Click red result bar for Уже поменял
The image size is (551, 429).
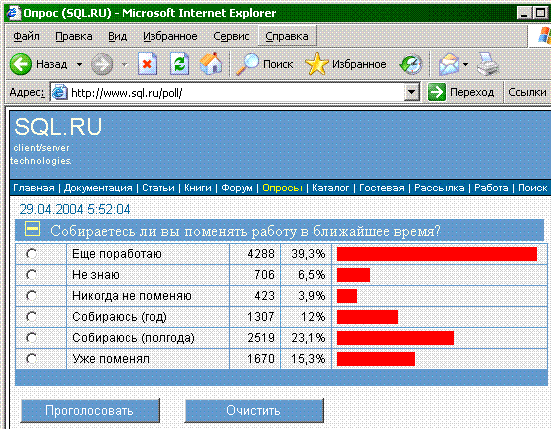(x=376, y=359)
